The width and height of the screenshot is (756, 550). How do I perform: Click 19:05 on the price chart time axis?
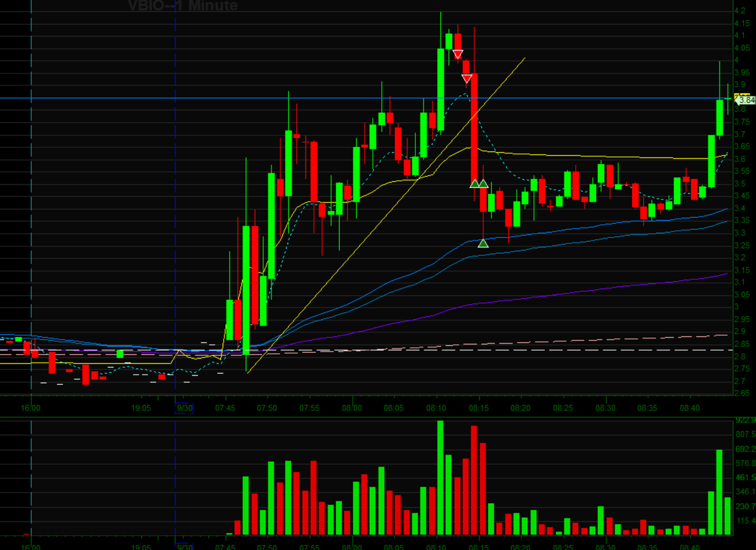pos(140,408)
